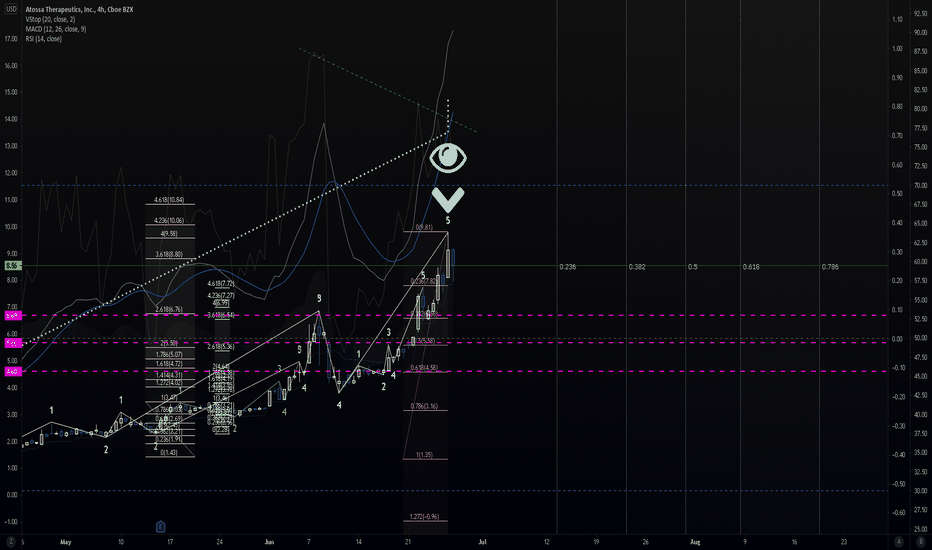Open the MACD (12, 26, close, 9) legend
Image resolution: width=932 pixels, height=550 pixels.
click(55, 29)
